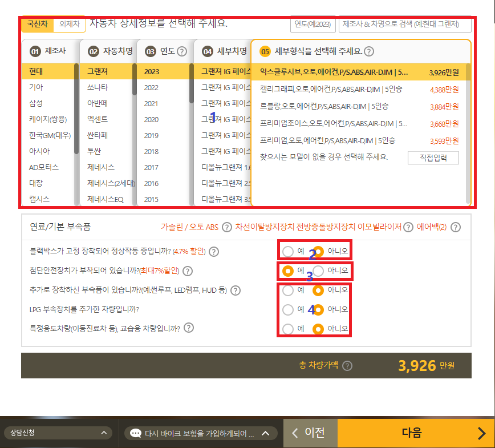Select manufacturer AD모터스
The image size is (495, 448).
coord(43,167)
